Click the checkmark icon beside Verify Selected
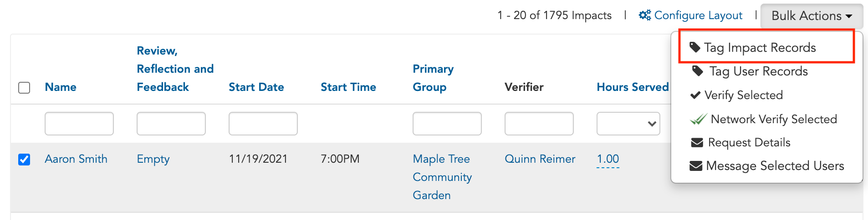 click(695, 95)
